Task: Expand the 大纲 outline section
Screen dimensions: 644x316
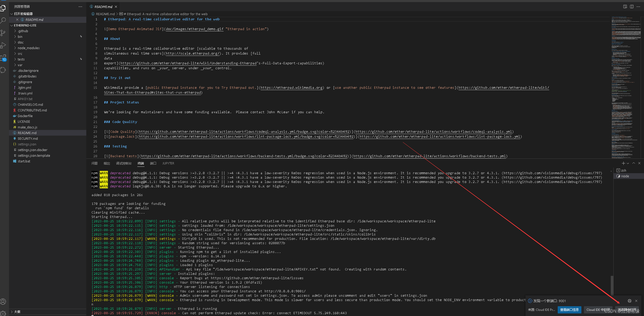Action: tap(48, 312)
